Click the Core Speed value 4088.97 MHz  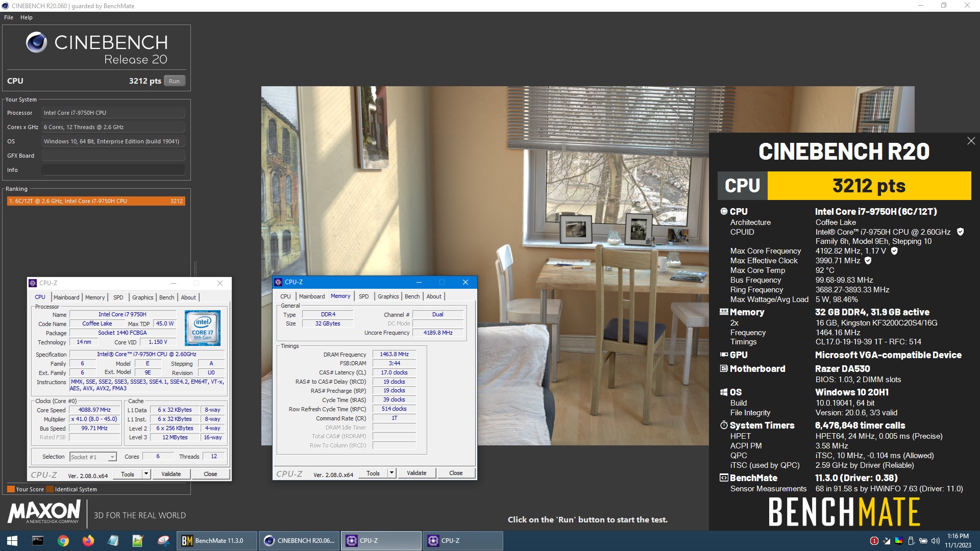tap(95, 410)
